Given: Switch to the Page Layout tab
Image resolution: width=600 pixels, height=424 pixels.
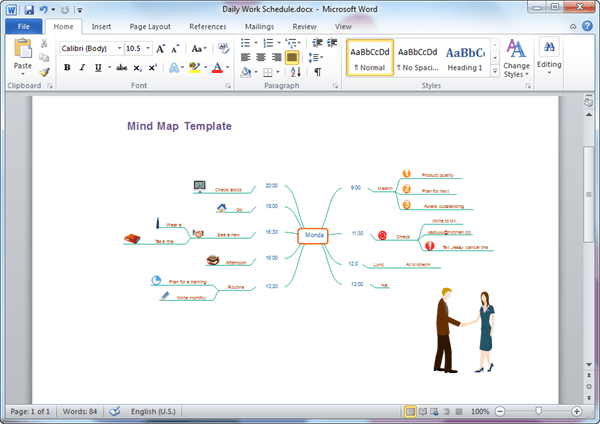Looking at the screenshot, I should click(150, 26).
